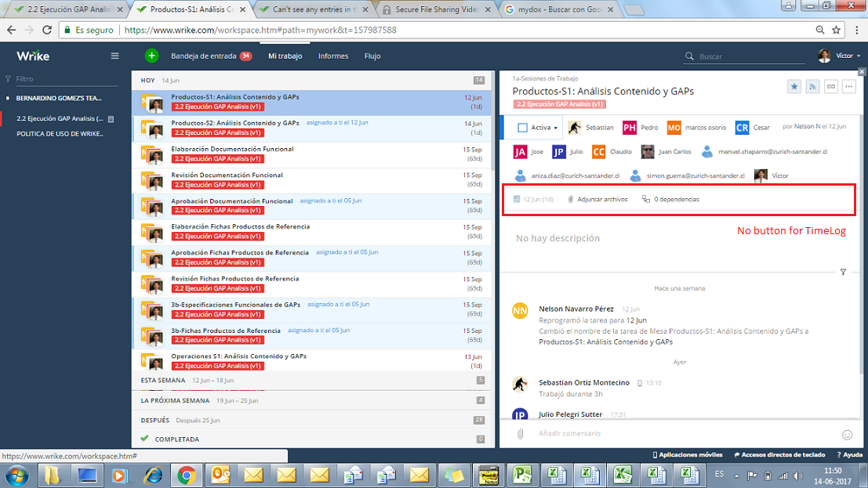This screenshot has height=488, width=868.
Task: Close the task detail panel
Action: click(862, 72)
